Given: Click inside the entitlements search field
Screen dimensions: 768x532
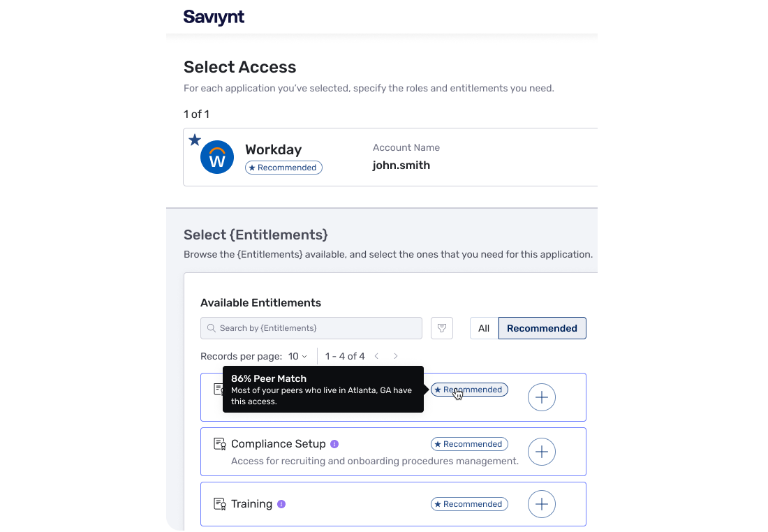Looking at the screenshot, I should coord(311,328).
